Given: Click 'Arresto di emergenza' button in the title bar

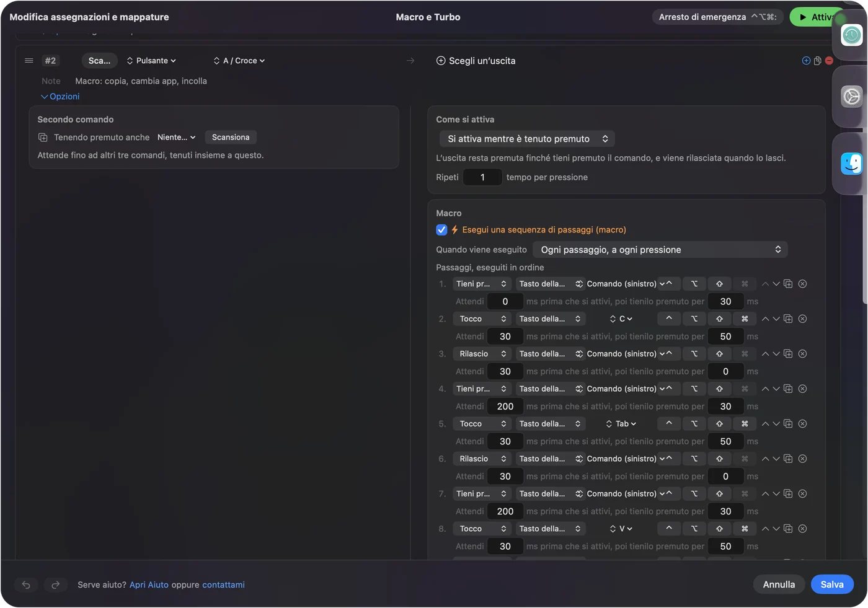Looking at the screenshot, I should [717, 17].
